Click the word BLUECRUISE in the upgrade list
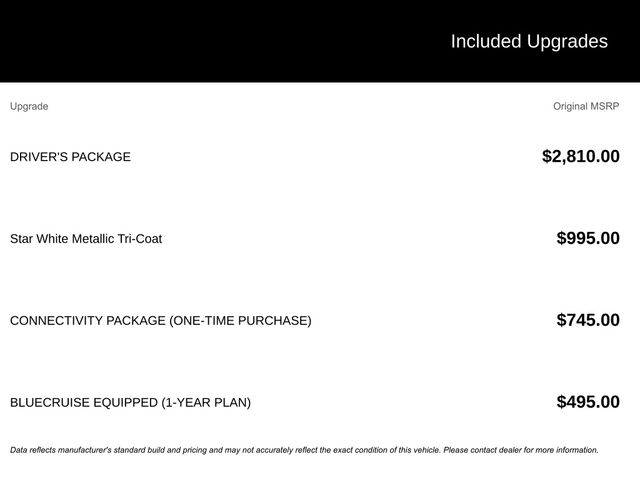This screenshot has height=480, width=640. click(x=48, y=403)
